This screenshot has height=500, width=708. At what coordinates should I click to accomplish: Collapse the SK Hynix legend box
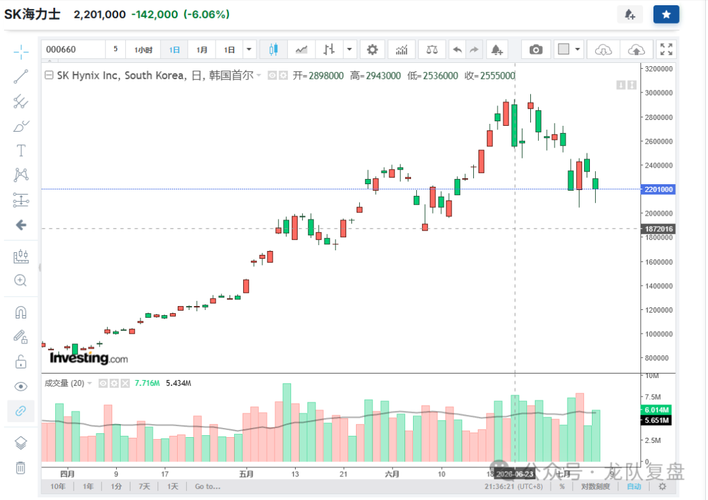[x=49, y=75]
